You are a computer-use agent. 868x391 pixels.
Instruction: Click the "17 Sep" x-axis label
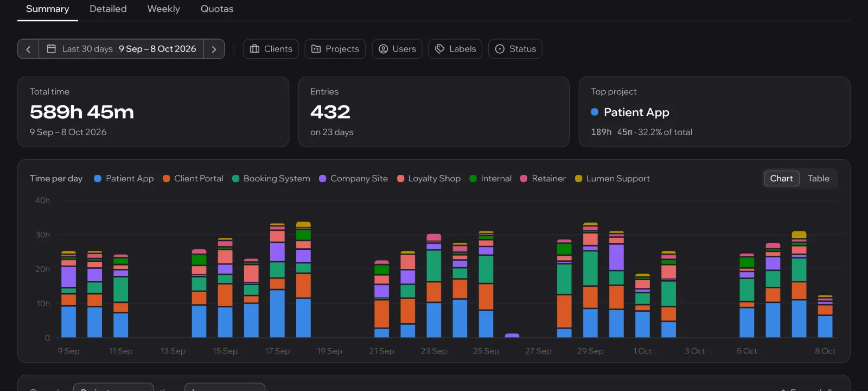277,351
